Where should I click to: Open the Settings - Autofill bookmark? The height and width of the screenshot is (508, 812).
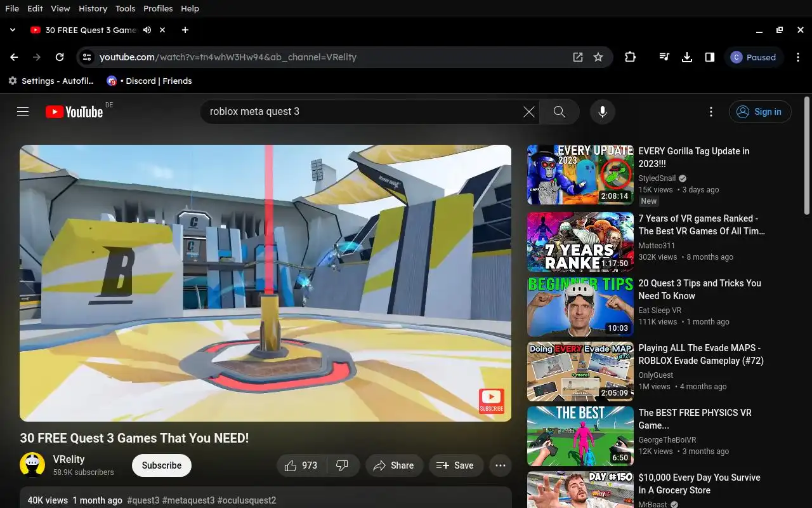tap(51, 81)
